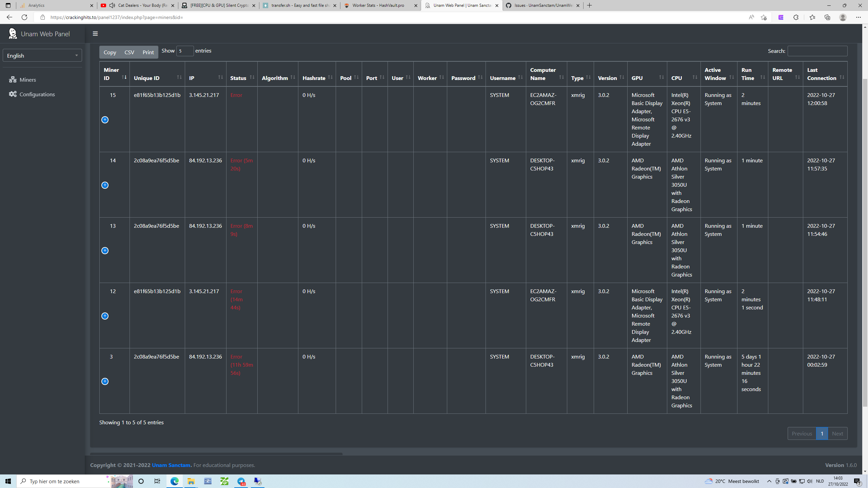The width and height of the screenshot is (868, 488).
Task: Click the Unam Web Panel skull logo
Action: 13,34
